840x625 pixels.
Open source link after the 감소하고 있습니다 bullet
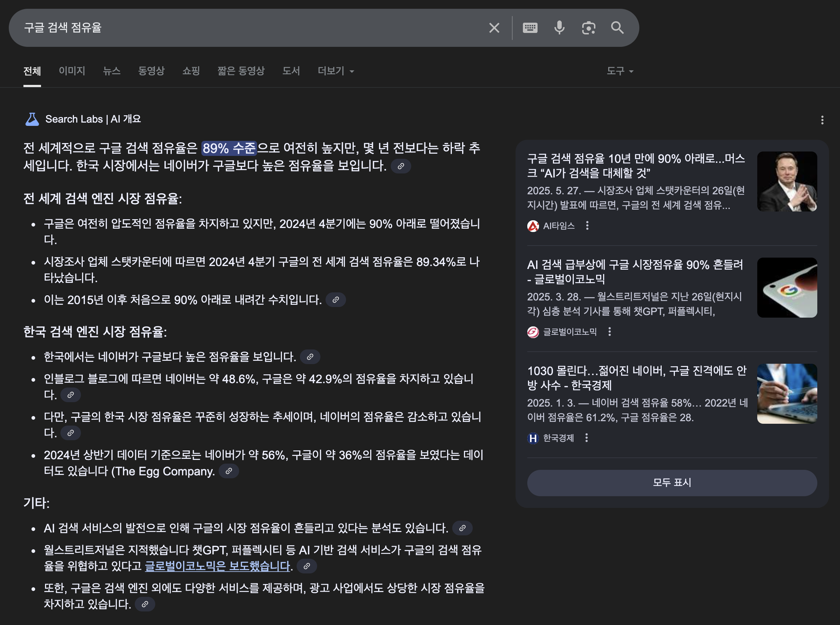[x=70, y=433]
